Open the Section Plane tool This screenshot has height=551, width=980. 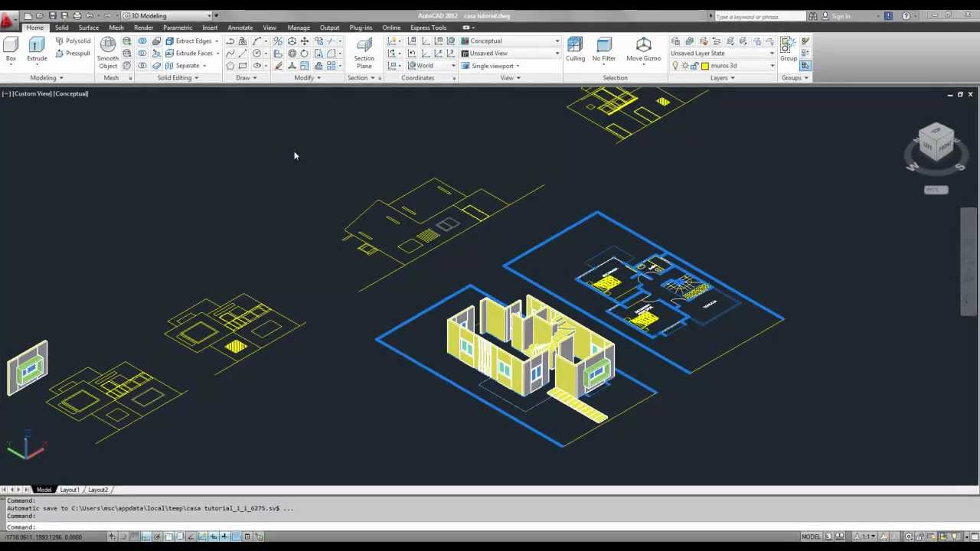364,53
